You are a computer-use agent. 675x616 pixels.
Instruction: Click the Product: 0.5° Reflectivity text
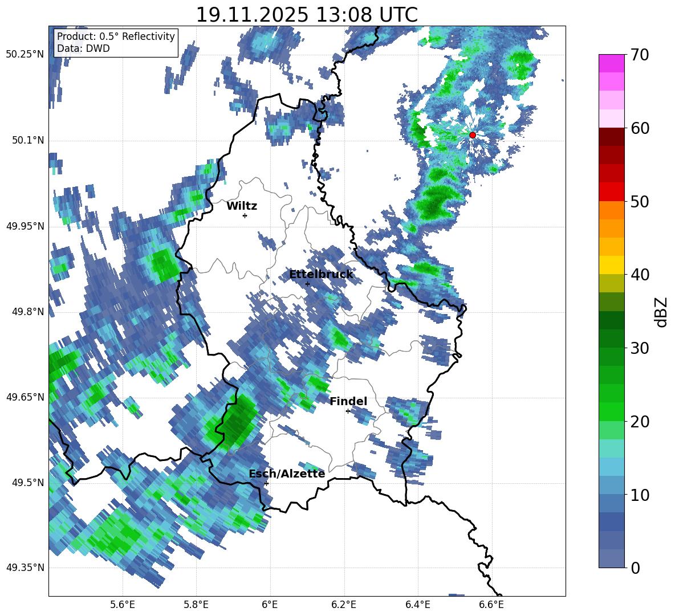[116, 36]
